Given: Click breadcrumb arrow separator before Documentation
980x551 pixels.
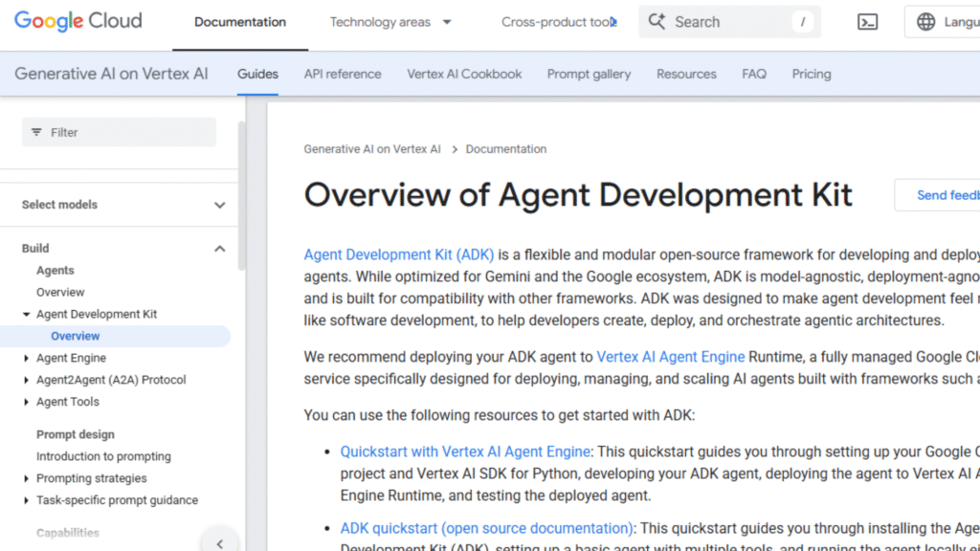Looking at the screenshot, I should coord(454,149).
